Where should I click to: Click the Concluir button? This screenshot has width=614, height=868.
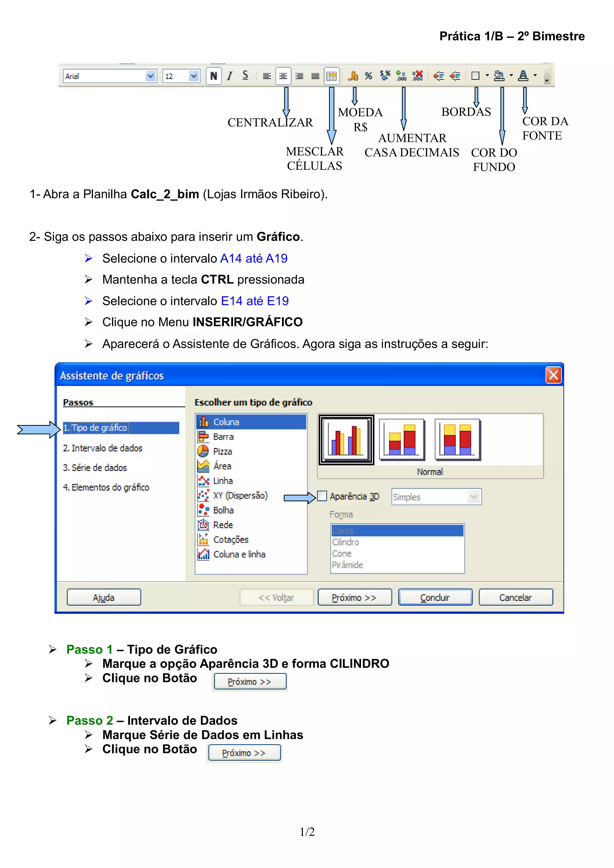point(435,598)
